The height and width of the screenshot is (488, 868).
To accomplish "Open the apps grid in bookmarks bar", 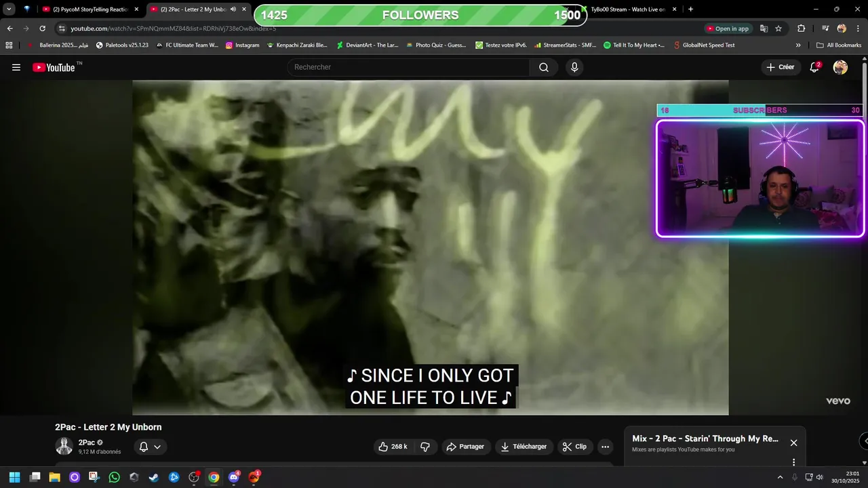I will tap(9, 45).
